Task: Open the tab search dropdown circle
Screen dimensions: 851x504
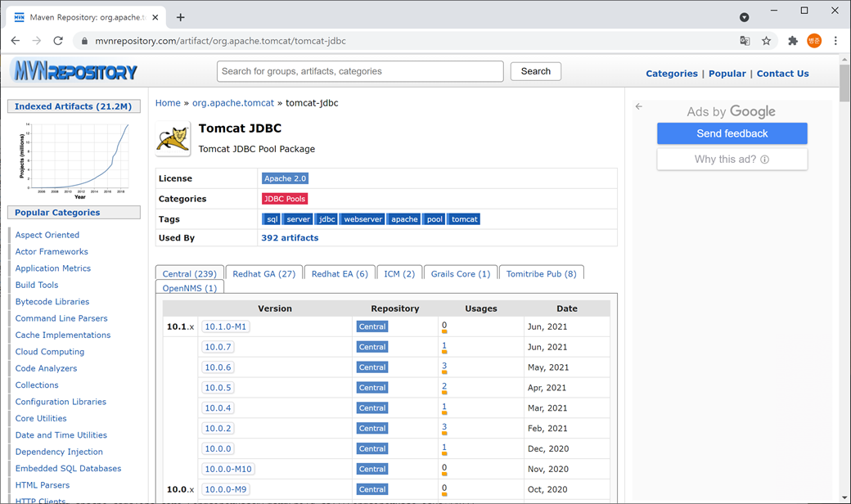Action: point(745,17)
